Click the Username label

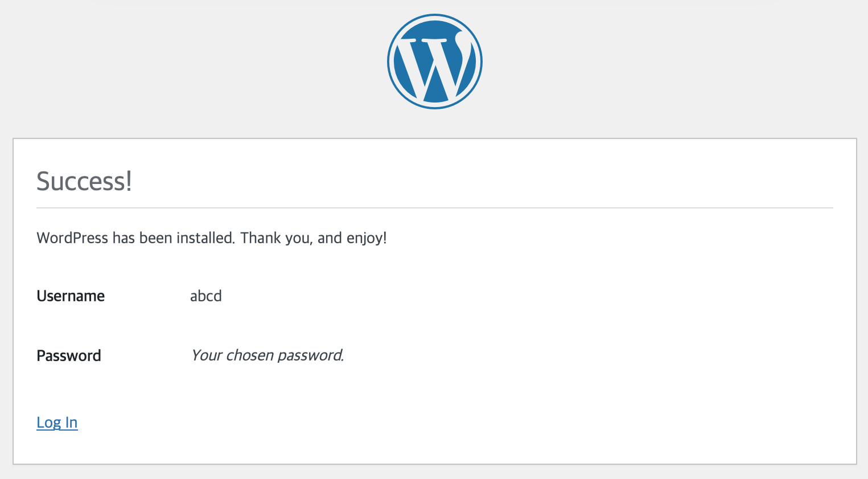pyautogui.click(x=71, y=296)
